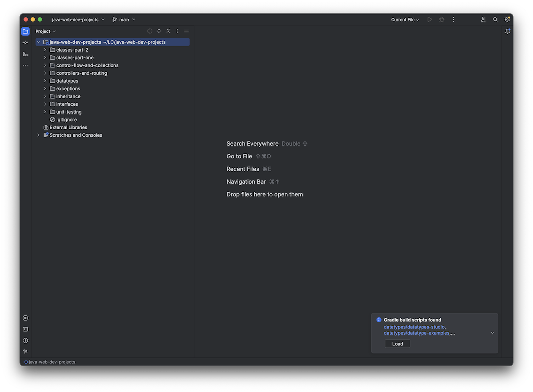Select the .gitignore file
The height and width of the screenshot is (392, 533).
point(66,120)
